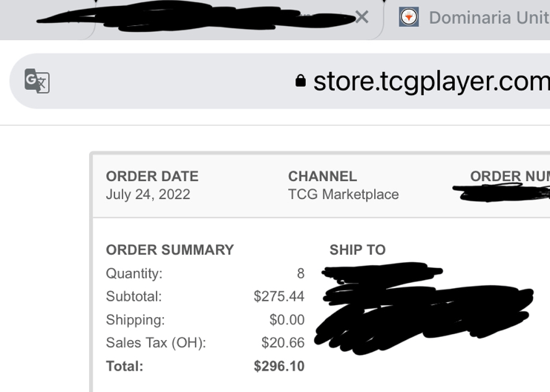The image size is (550, 392).
Task: Select the blacked-out active browser tab
Action: (197, 18)
